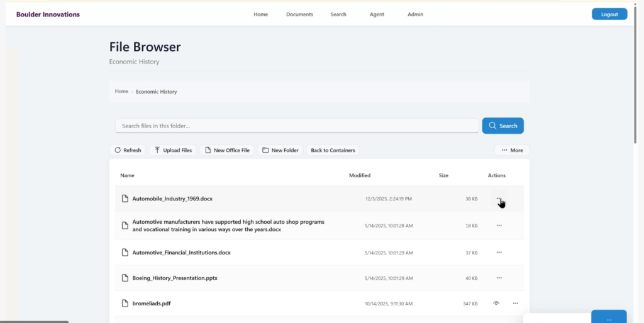
Task: Click the Logout button
Action: point(609,14)
